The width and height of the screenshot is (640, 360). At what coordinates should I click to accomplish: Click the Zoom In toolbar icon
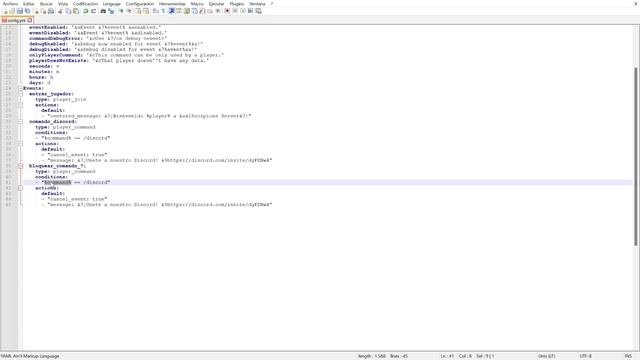pyautogui.click(x=121, y=11)
